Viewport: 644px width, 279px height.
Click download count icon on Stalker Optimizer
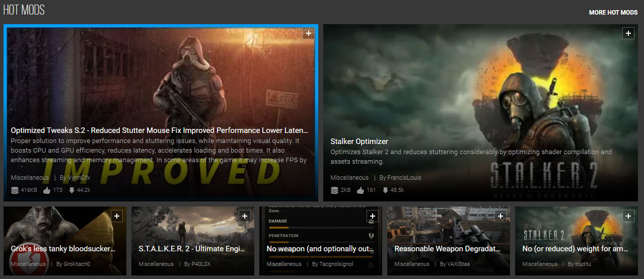point(385,190)
